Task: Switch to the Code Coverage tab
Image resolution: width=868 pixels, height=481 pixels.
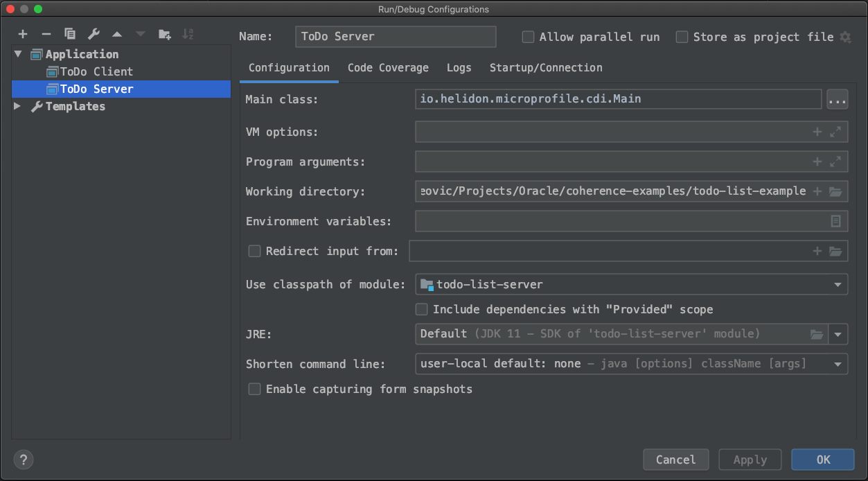Action: point(388,68)
